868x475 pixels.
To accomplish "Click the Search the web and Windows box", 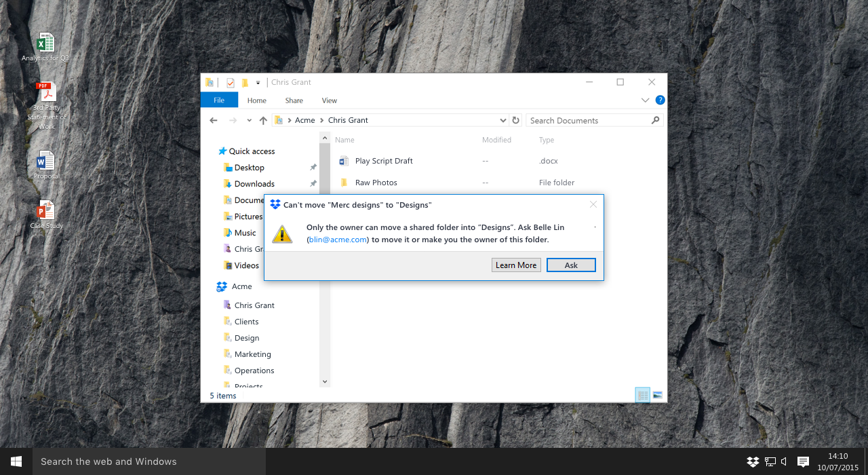I will pos(149,461).
